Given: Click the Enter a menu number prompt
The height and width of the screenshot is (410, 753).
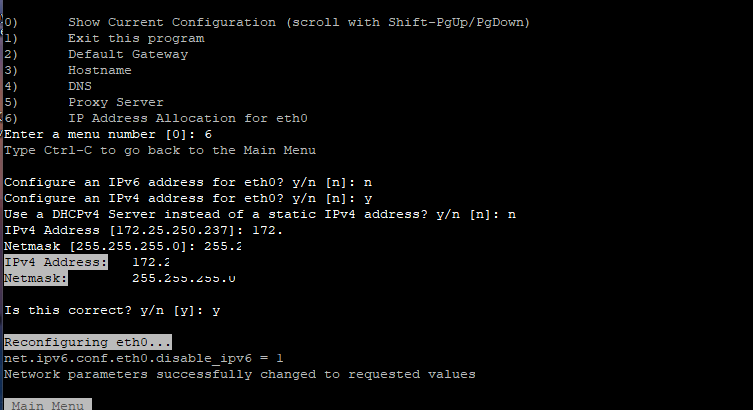Looking at the screenshot, I should pos(108,134).
